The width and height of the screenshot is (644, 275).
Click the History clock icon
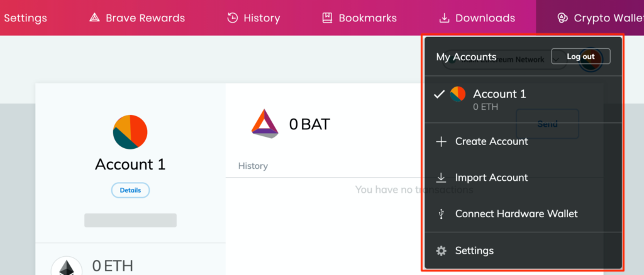(x=233, y=18)
